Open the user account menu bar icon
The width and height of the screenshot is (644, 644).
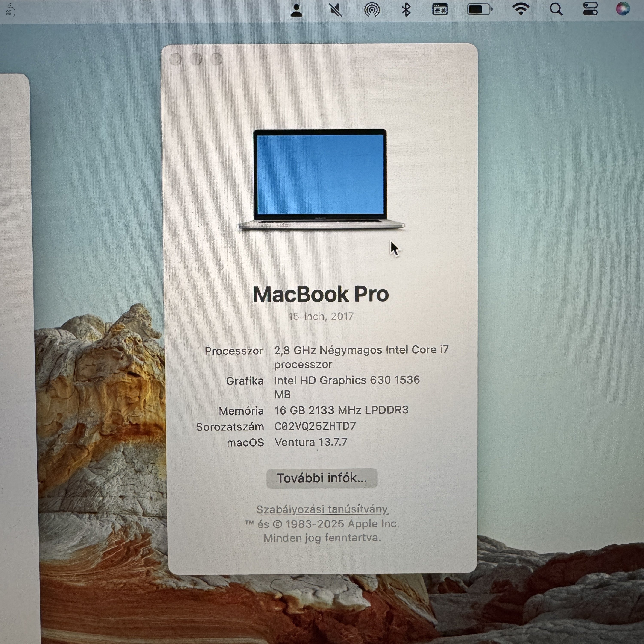[296, 10]
